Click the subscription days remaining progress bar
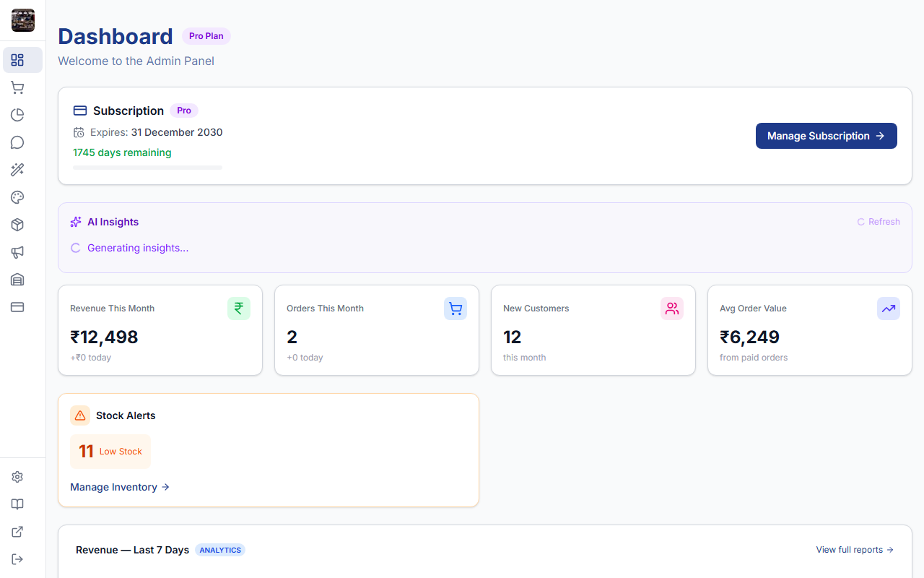Screen dimensions: 924x578 point(147,168)
